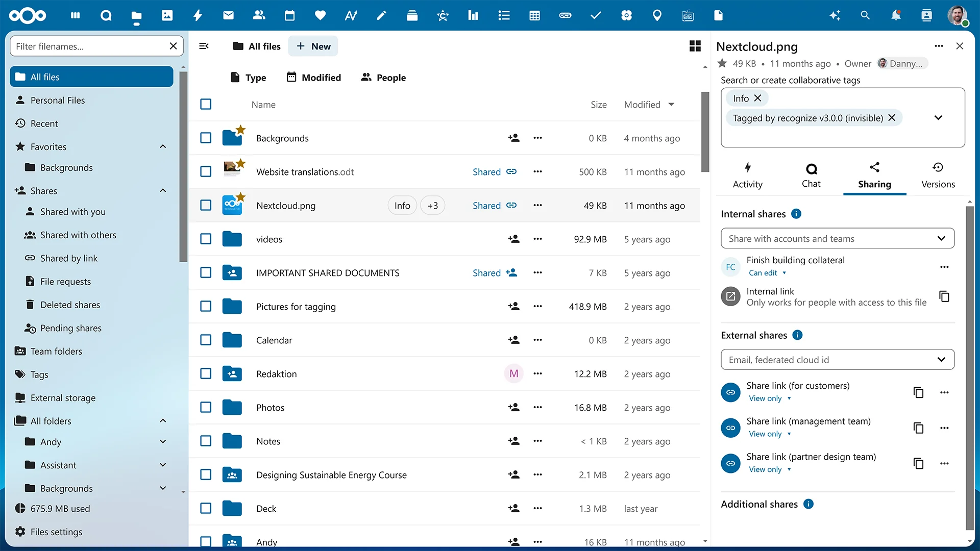Collapse the Favorites section in the sidebar

(x=162, y=146)
